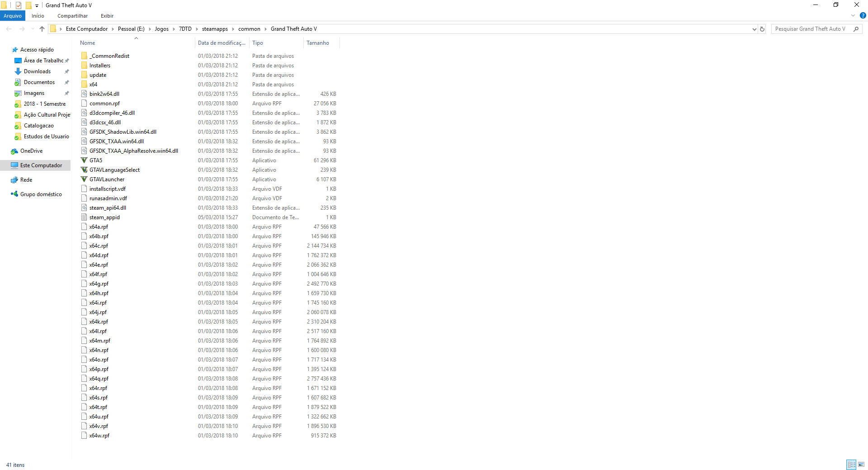Expand breadcrumb arrow after steamapps
Image resolution: width=868 pixels, height=470 pixels.
(x=233, y=29)
